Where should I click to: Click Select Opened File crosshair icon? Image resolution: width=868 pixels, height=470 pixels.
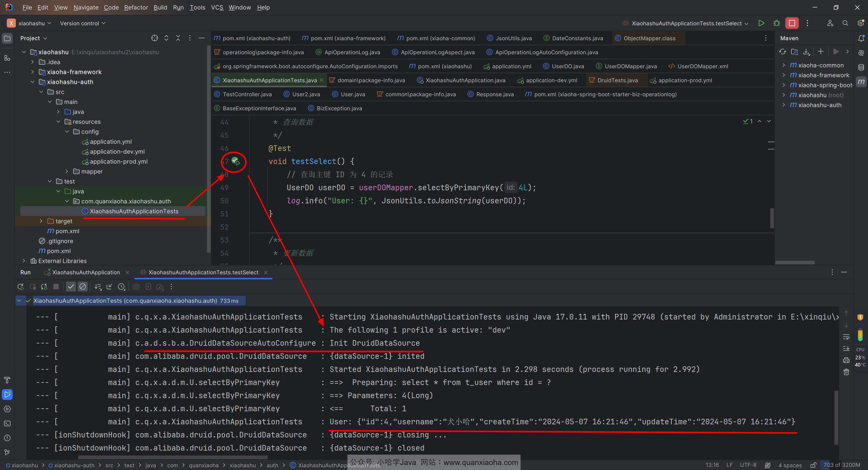(154, 38)
